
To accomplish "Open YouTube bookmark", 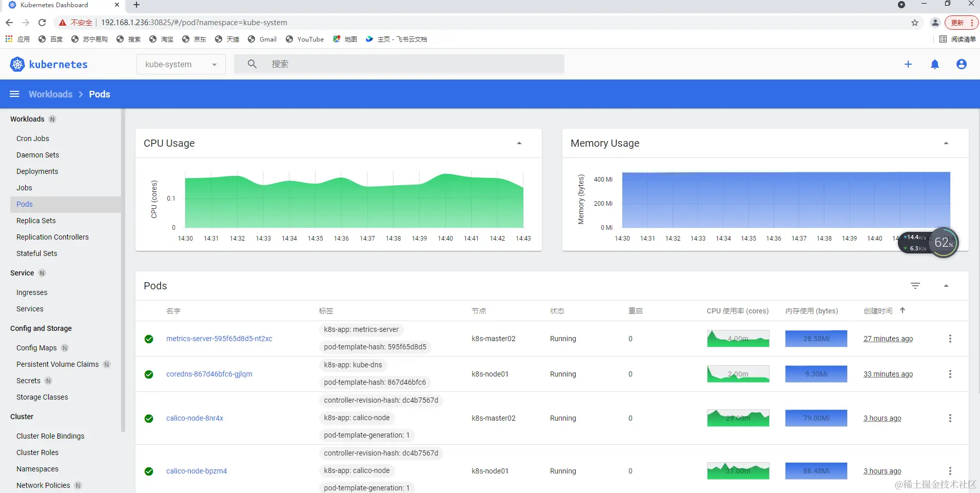I will [x=305, y=39].
